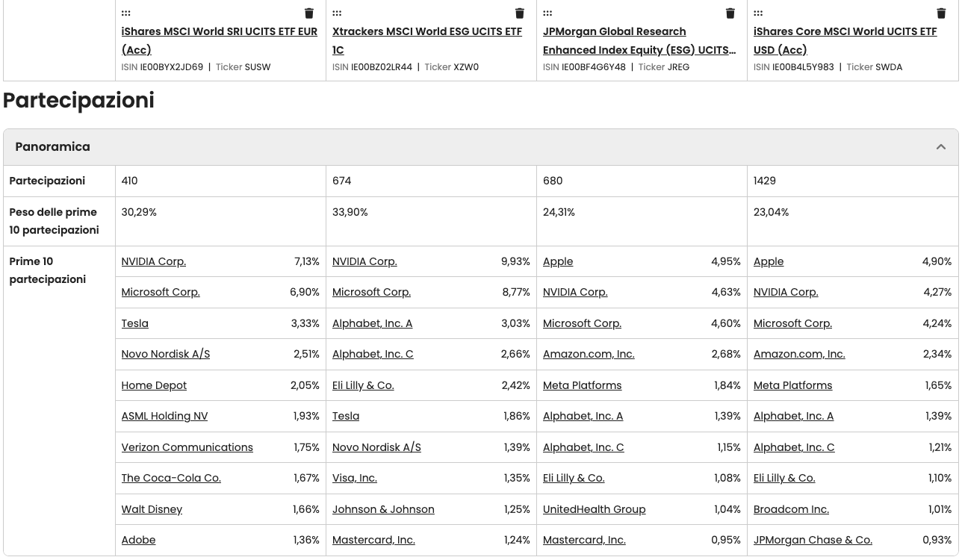The width and height of the screenshot is (962, 560).
Task: Remove the iShares Core MSCI World ETF
Action: point(941,13)
